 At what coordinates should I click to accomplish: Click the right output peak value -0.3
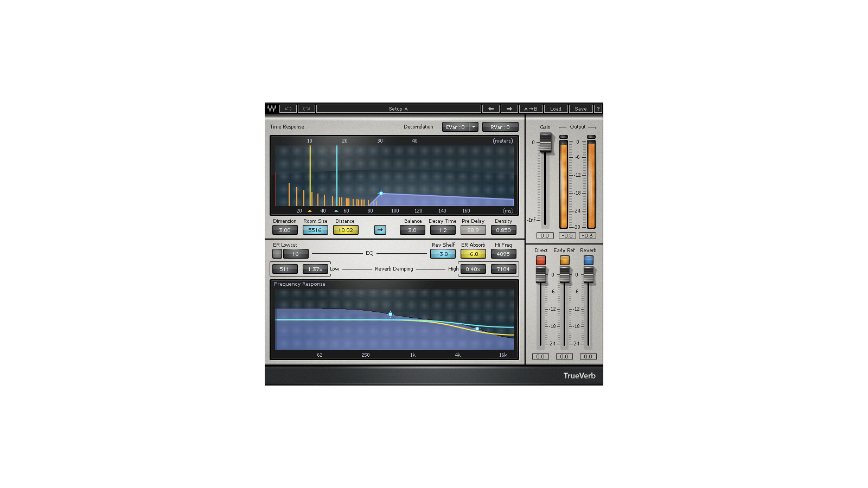[x=588, y=235]
